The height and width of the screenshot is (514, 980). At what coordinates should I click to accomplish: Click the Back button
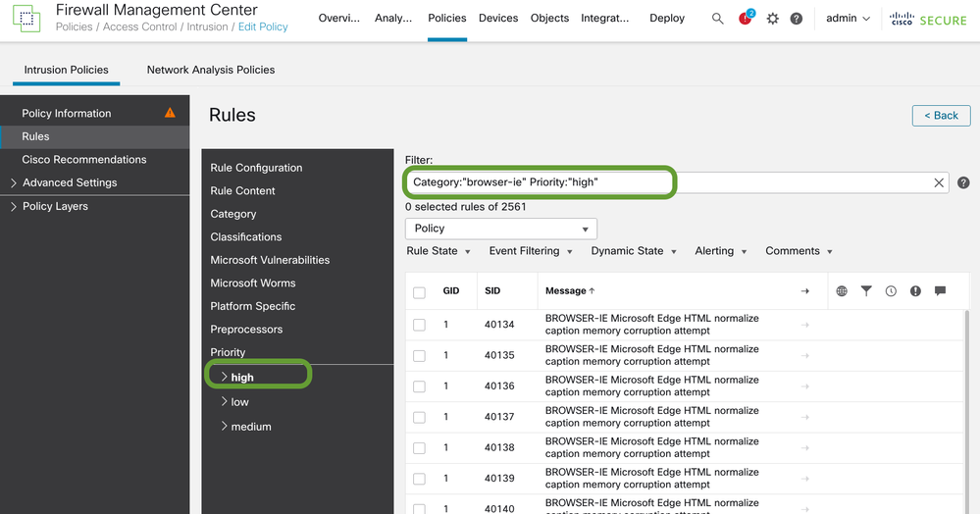pyautogui.click(x=941, y=116)
